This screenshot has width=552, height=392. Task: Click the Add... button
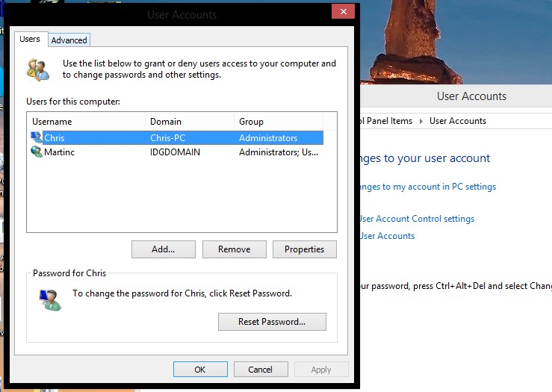[x=164, y=249]
